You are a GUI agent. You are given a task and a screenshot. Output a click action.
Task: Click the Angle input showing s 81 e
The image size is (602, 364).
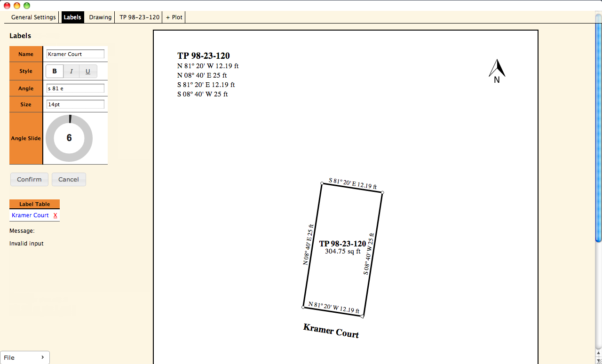[75, 88]
